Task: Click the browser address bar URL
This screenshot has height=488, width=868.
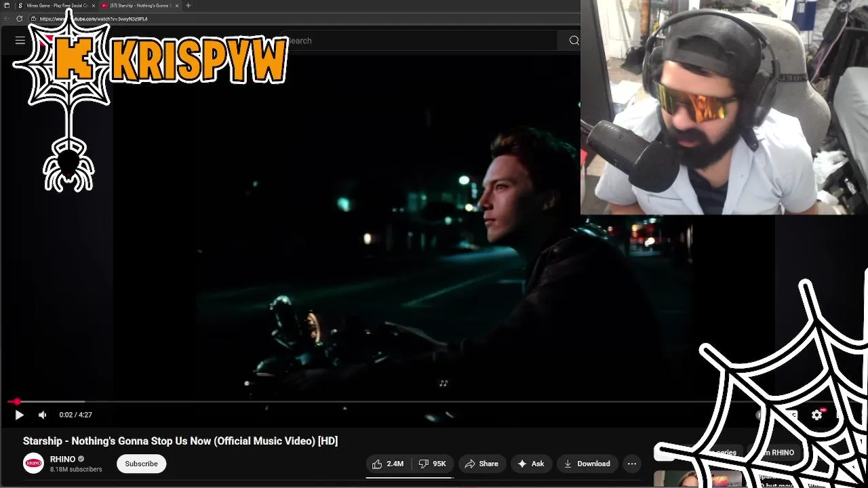Action: [x=94, y=19]
